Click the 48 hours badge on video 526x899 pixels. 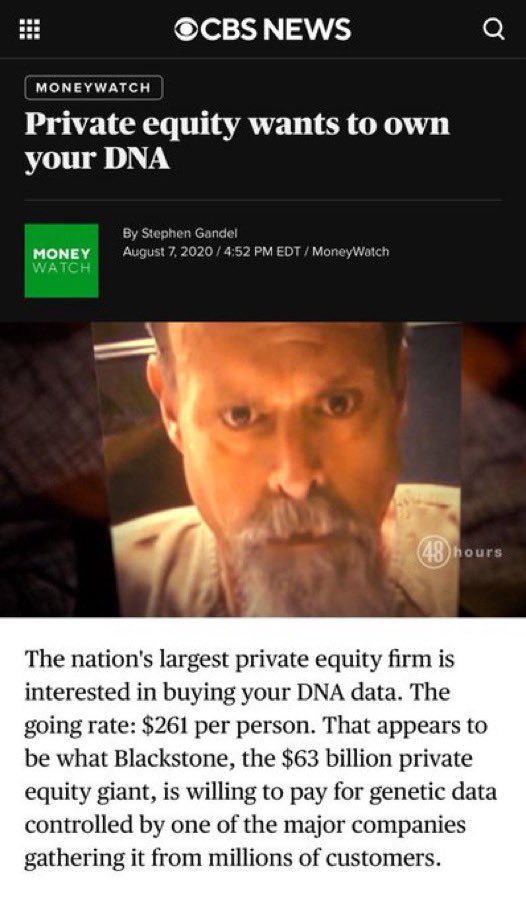459,553
